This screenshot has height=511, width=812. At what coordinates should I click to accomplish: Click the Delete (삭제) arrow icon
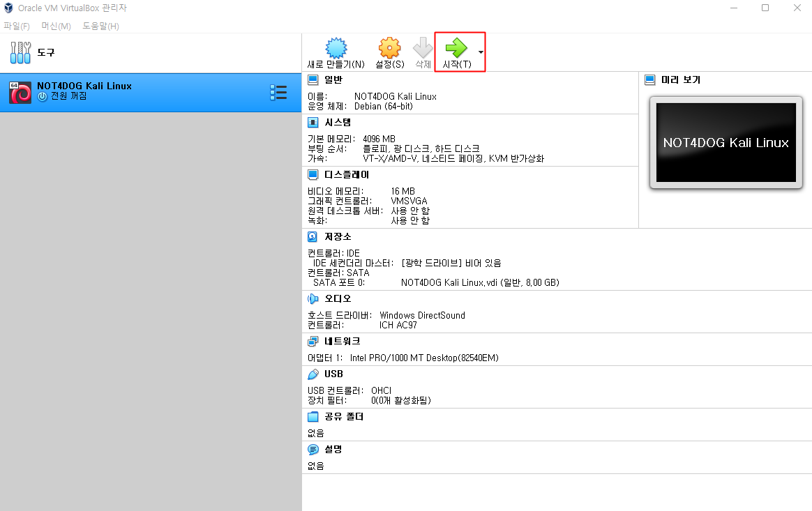tap(423, 48)
